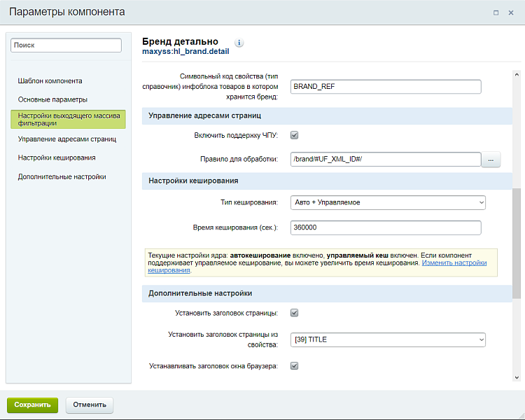Open Управление адресами страниц sidebar item
Viewport: 525px width, 420px height.
tap(67, 139)
